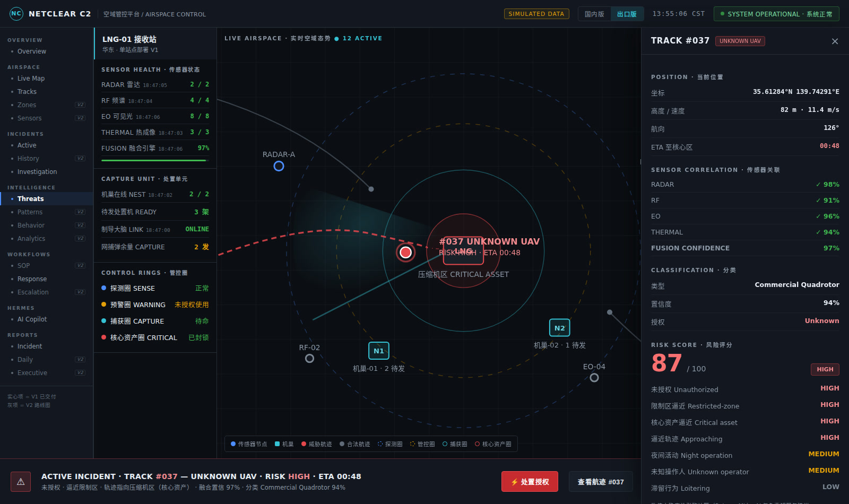Click the NC logo icon
Viewport: 849px width, 504px height.
[x=16, y=14]
